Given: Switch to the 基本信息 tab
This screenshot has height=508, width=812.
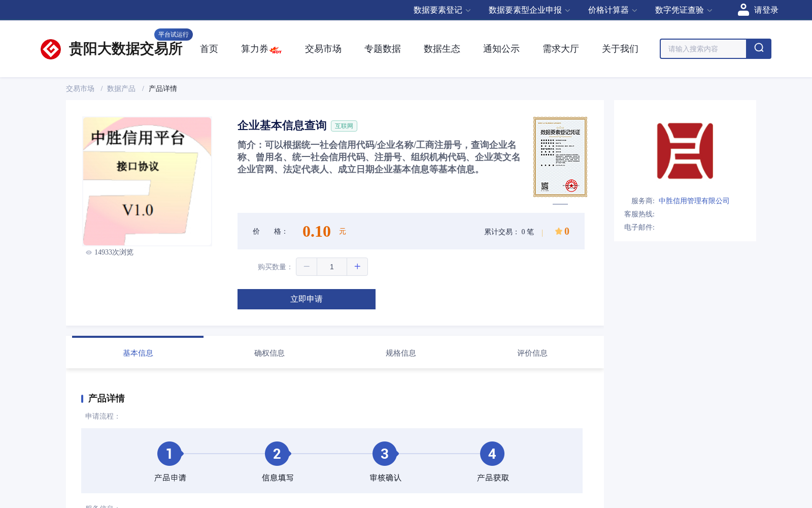Looking at the screenshot, I should pyautogui.click(x=138, y=353).
